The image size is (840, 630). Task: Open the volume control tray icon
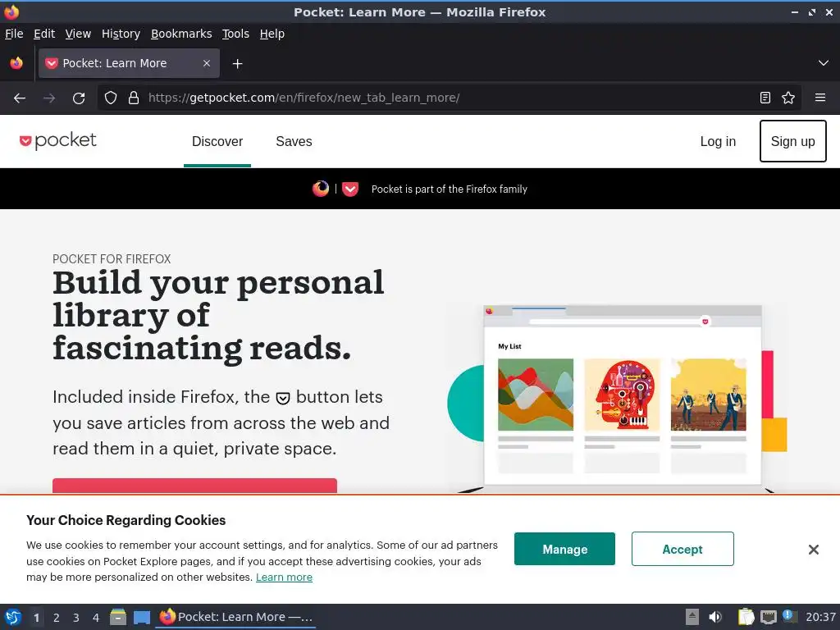pos(715,617)
